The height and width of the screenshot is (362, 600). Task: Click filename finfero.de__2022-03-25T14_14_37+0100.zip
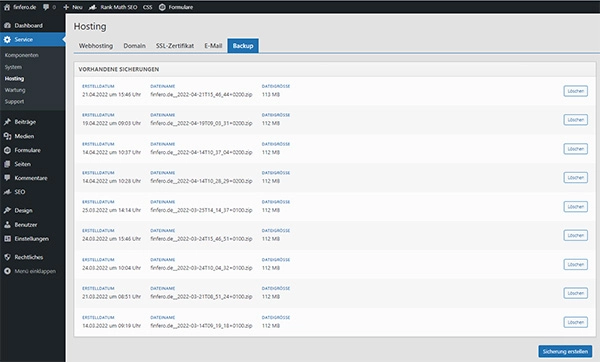pyautogui.click(x=201, y=210)
